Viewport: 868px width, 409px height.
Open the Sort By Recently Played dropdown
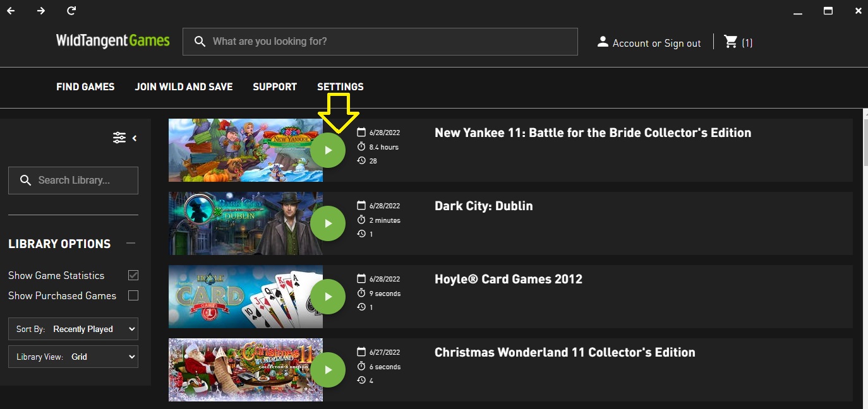pyautogui.click(x=73, y=329)
